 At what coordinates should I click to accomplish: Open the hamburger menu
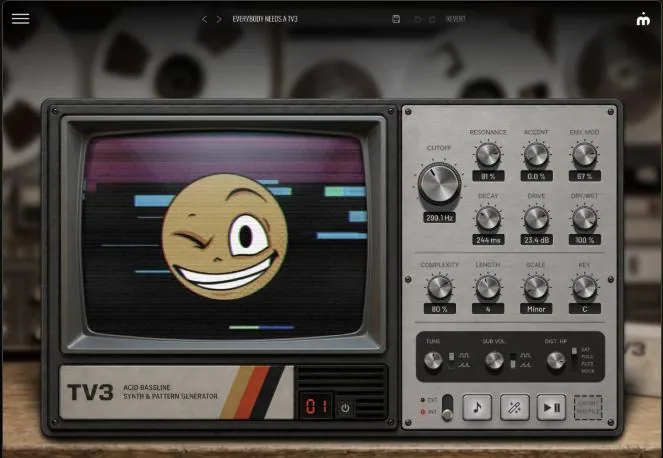(x=20, y=19)
